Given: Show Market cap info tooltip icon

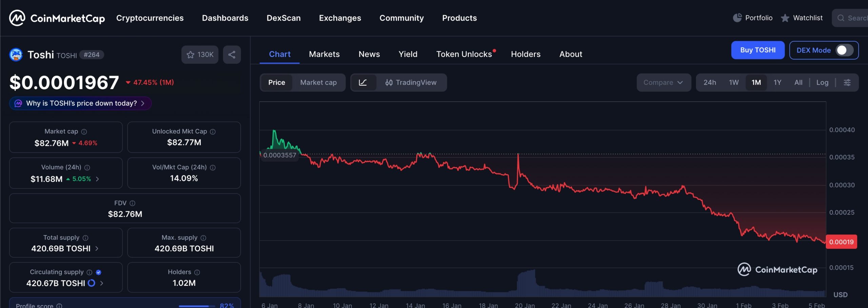Looking at the screenshot, I should coord(84,131).
